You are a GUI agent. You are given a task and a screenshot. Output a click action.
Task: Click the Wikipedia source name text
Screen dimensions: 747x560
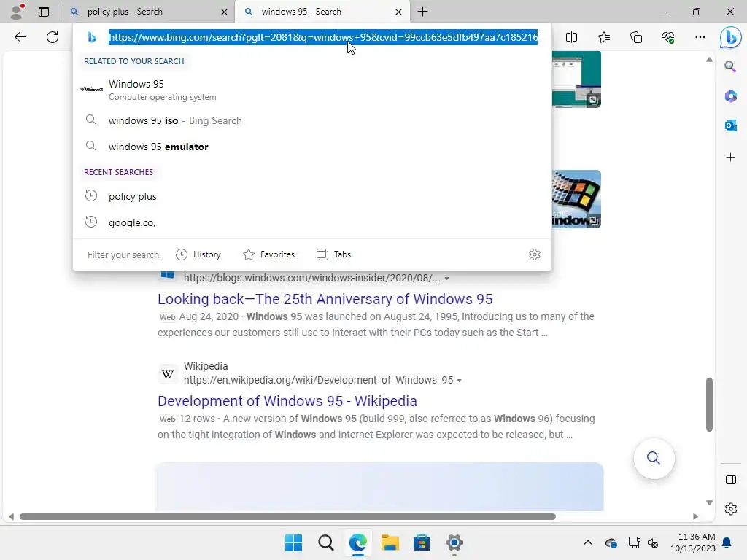pos(206,366)
